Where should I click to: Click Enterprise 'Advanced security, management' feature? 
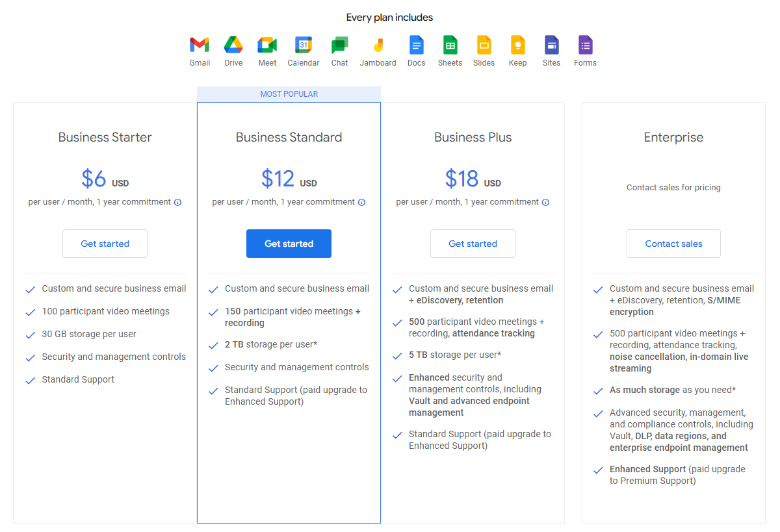(x=681, y=430)
